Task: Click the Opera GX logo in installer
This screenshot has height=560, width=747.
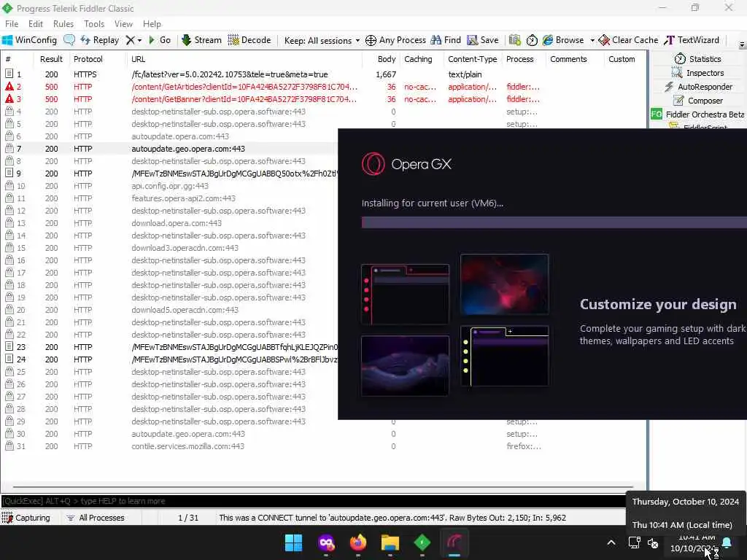Action: click(x=406, y=164)
